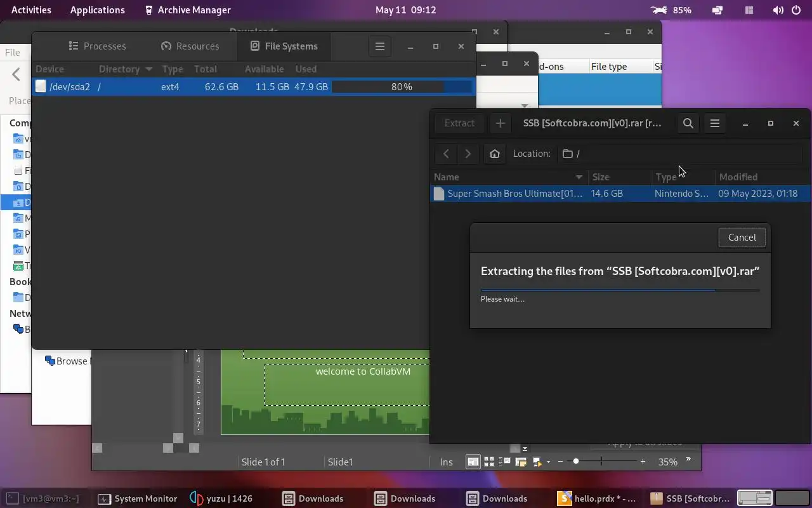Click the welcome to CollabVM slide text
This screenshot has width=812, height=508.
click(363, 371)
